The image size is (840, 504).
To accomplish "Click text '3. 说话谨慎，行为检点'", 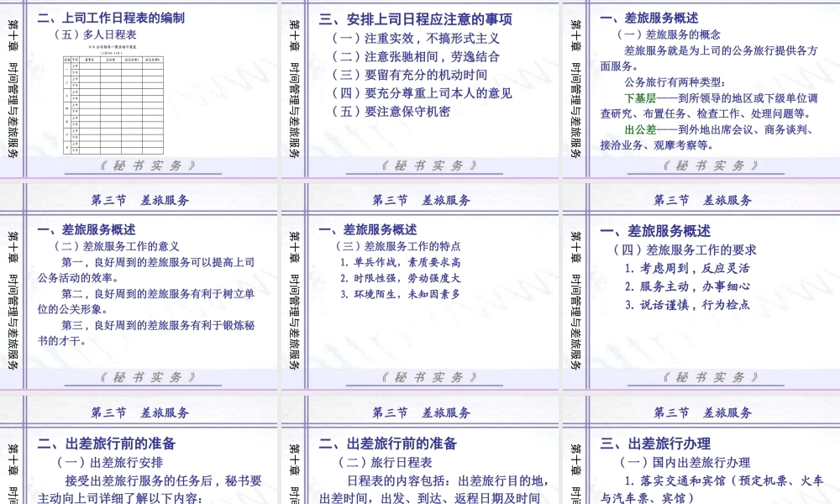I will [687, 305].
